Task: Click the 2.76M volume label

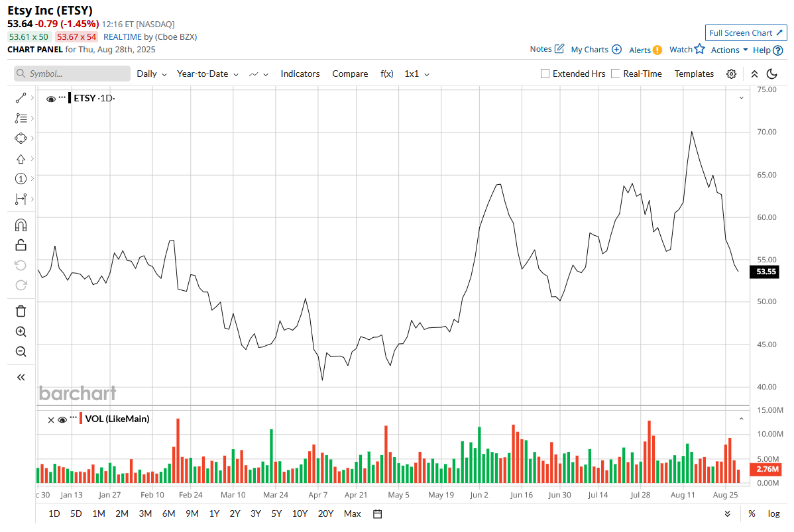Action: (x=766, y=469)
